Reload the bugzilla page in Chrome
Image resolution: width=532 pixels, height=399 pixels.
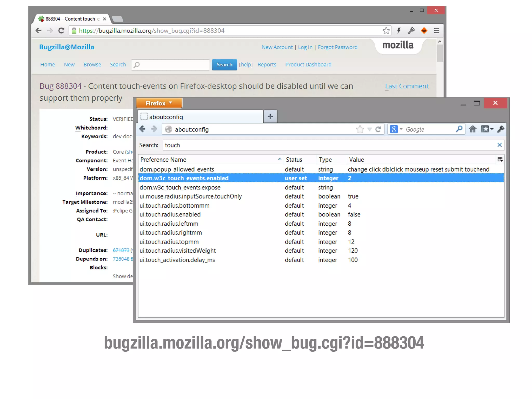click(x=61, y=31)
